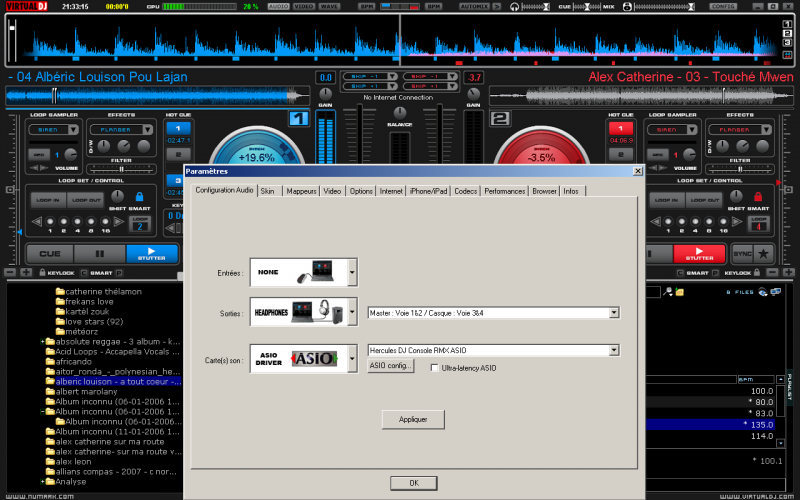This screenshot has width=800, height=500.
Task: Click the Appliquer button
Action: [x=413, y=420]
